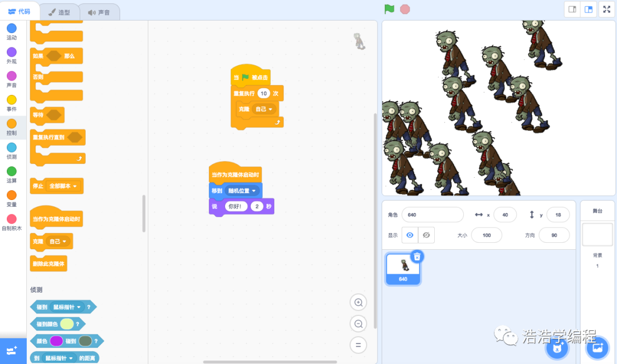Zoom out the script workspace

pos(358,323)
